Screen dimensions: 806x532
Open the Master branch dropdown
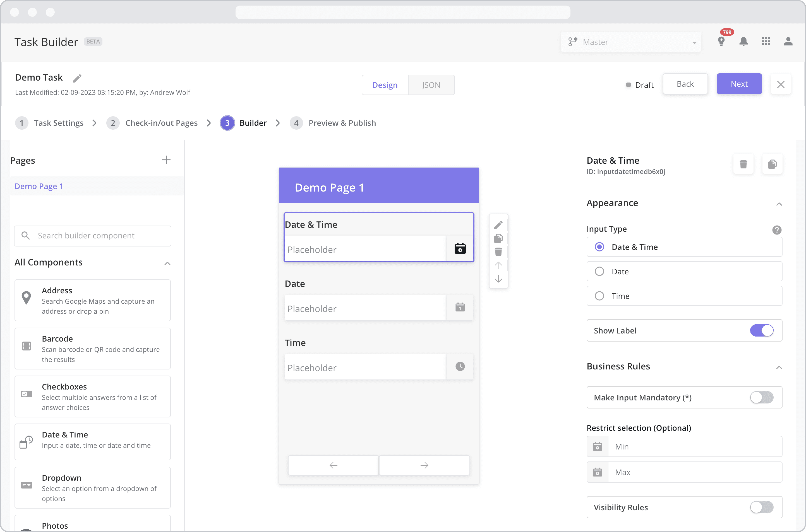click(x=631, y=42)
